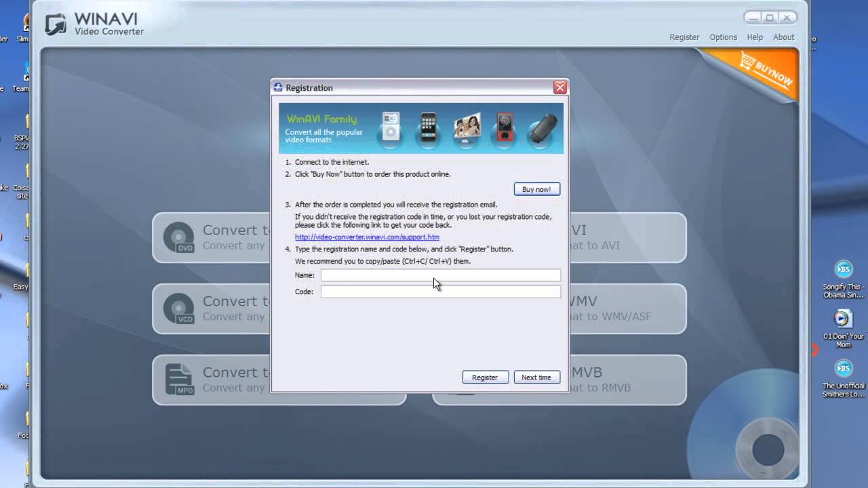
Task: Click into the Name input field
Action: coord(441,275)
